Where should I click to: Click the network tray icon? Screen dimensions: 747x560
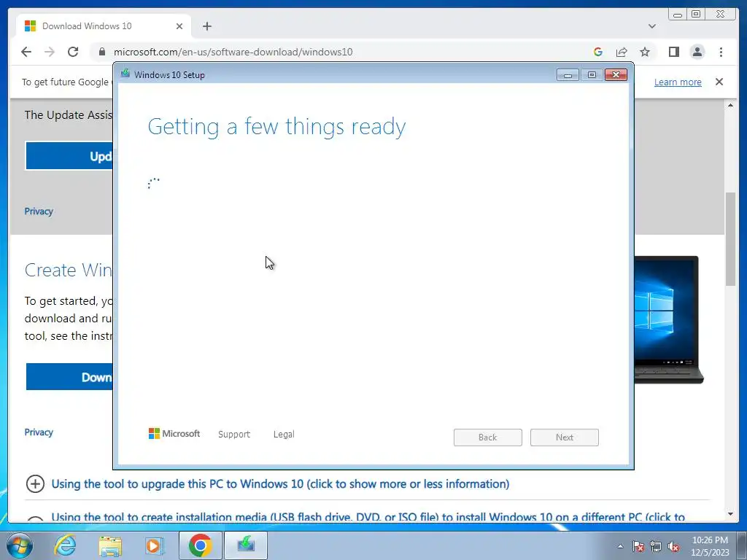coord(656,547)
